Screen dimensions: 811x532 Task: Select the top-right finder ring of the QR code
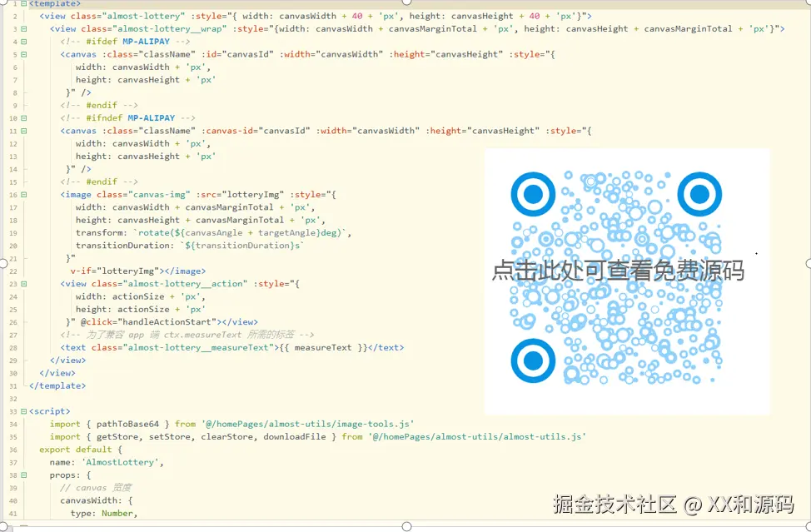click(699, 194)
